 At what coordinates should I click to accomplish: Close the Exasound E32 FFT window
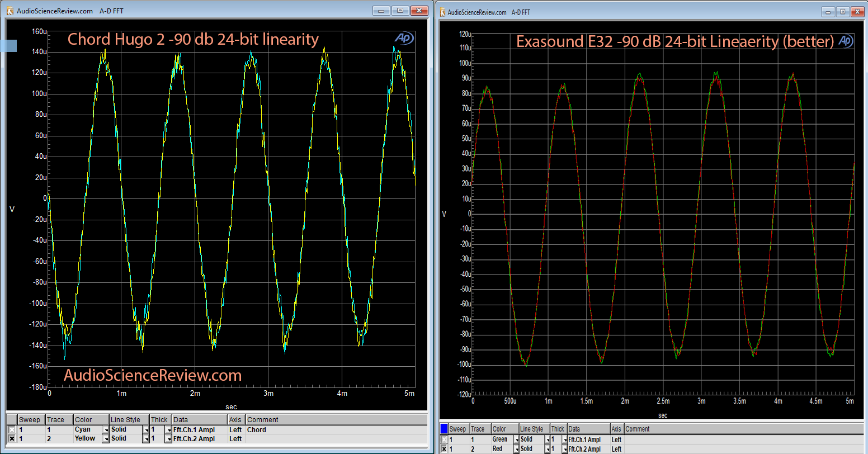point(857,11)
